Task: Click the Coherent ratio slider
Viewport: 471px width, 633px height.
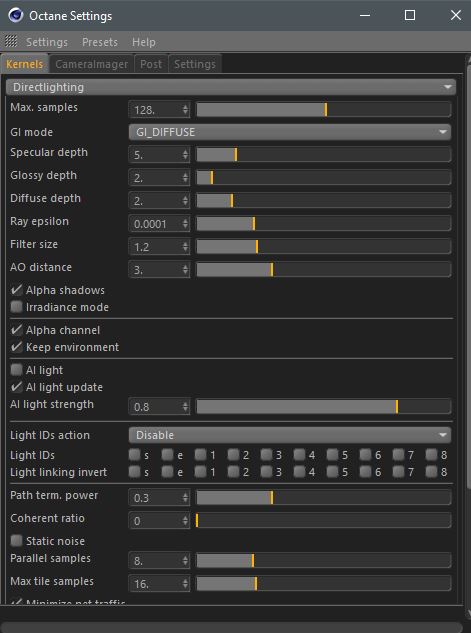Action: 324,521
